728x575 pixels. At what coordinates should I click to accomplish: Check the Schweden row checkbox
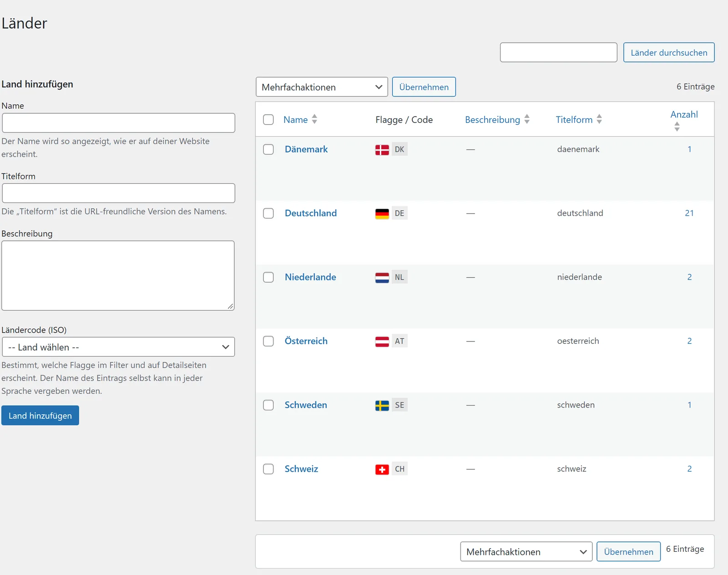click(x=268, y=405)
